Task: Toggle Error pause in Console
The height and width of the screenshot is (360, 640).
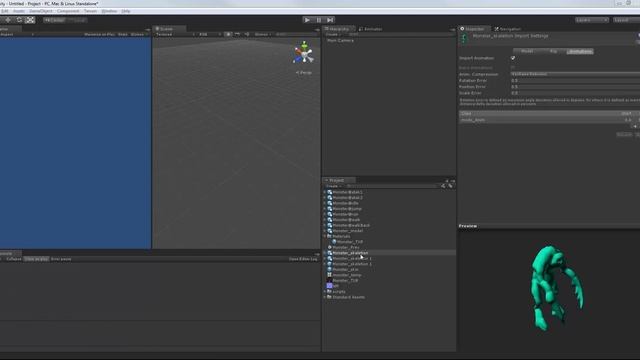Action: click(x=61, y=259)
